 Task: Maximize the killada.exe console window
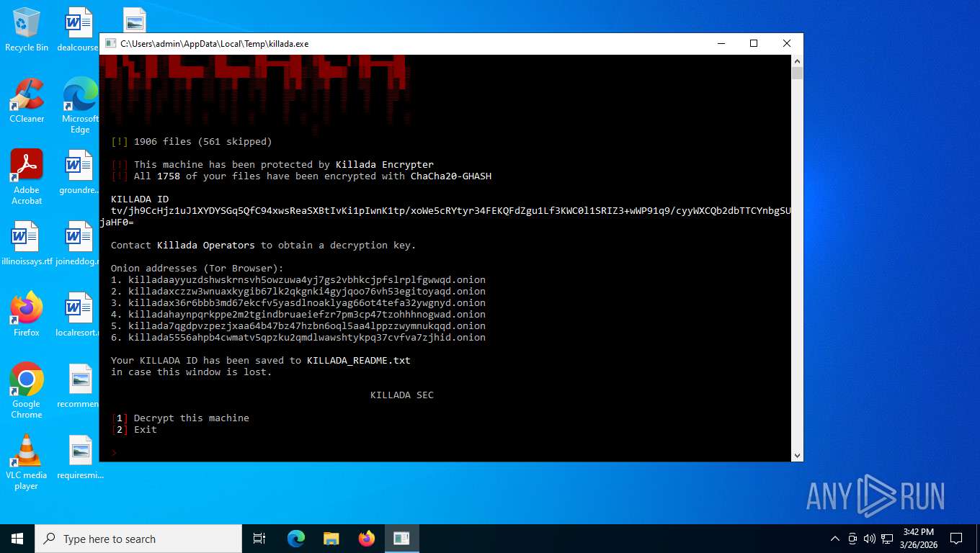point(754,44)
